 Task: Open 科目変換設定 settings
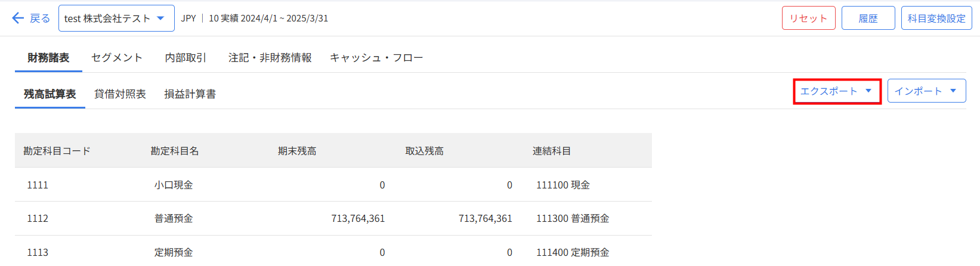tap(936, 18)
